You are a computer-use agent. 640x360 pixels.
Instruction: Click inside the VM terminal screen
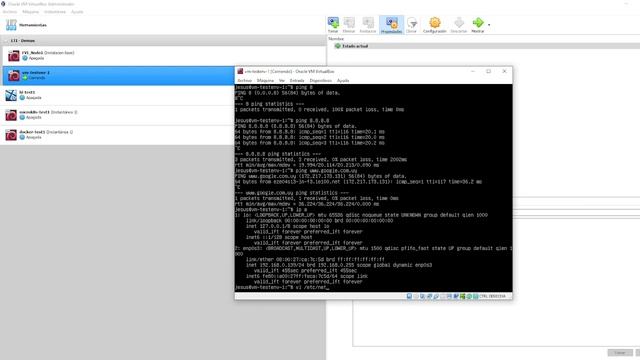click(x=373, y=188)
